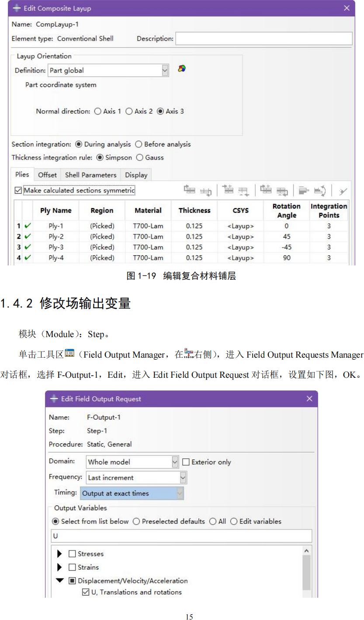Select the Select from list below radio
Screen dimensions: 364x620
(x=55, y=521)
